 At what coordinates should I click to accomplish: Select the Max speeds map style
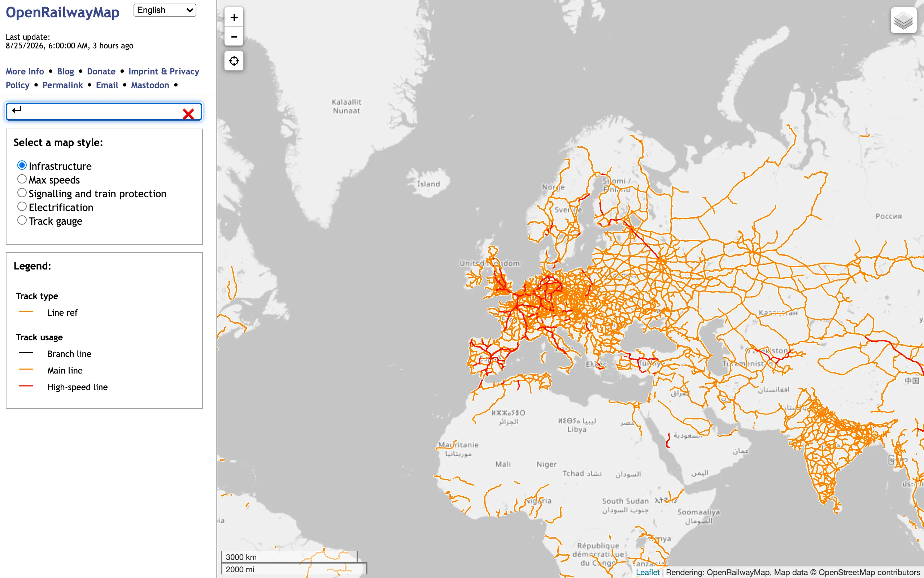[22, 179]
